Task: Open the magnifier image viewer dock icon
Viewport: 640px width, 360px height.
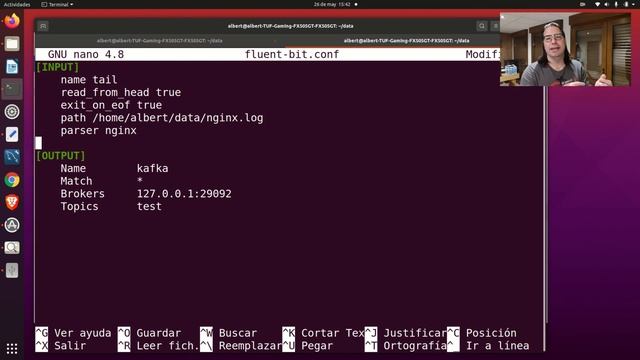Action: 12,248
